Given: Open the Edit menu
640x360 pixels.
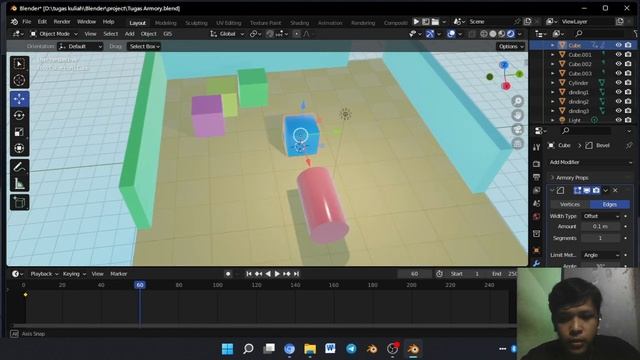Looking at the screenshot, I should (42, 22).
